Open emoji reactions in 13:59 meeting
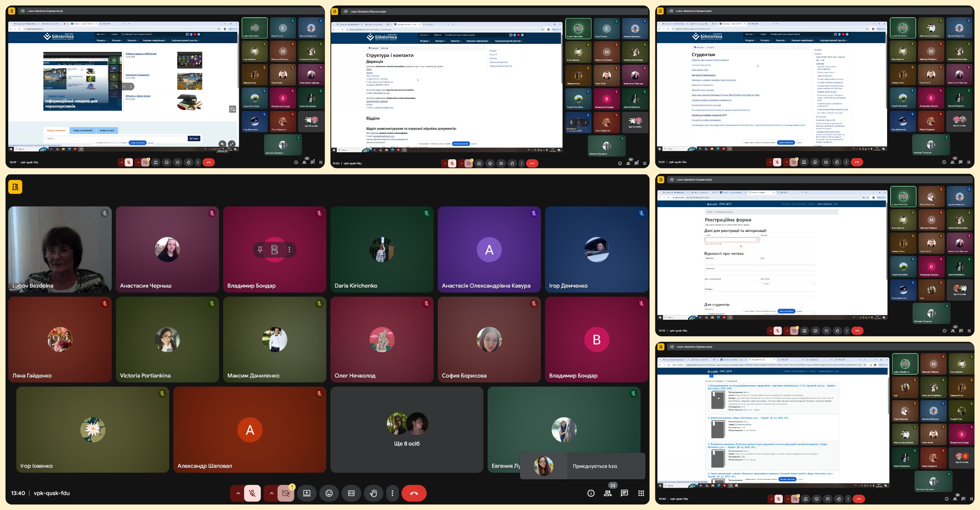Viewport: 980px width, 510px height. (x=815, y=162)
